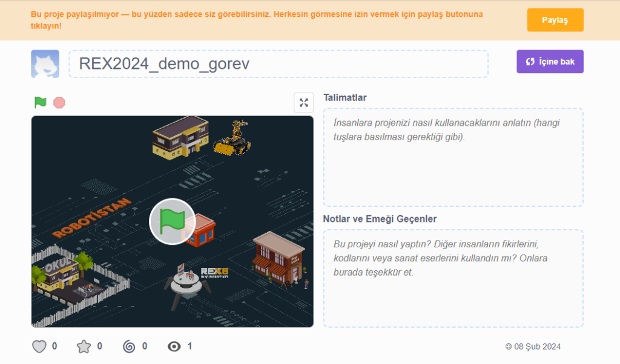Viewport: 620px width, 364px height.
Task: Click the like counter showing 0
Action: pos(54,346)
